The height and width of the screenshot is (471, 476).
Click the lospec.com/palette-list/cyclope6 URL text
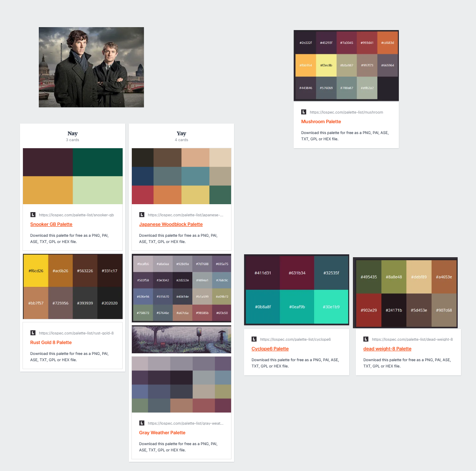click(295, 339)
